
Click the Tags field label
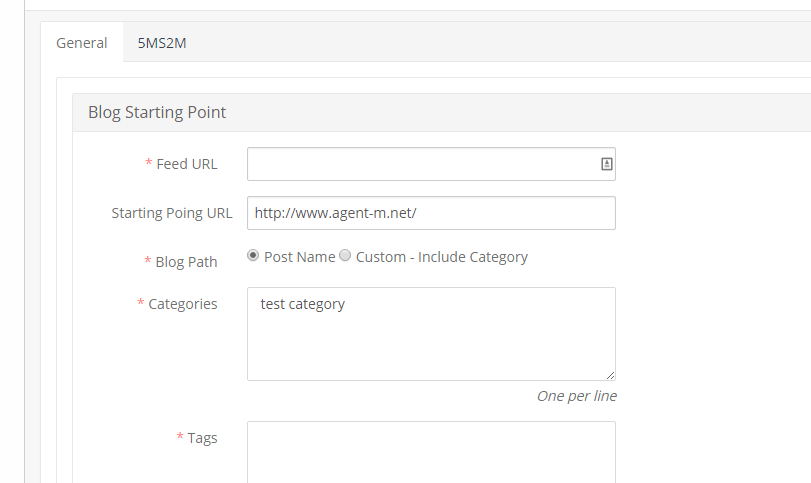(202, 438)
